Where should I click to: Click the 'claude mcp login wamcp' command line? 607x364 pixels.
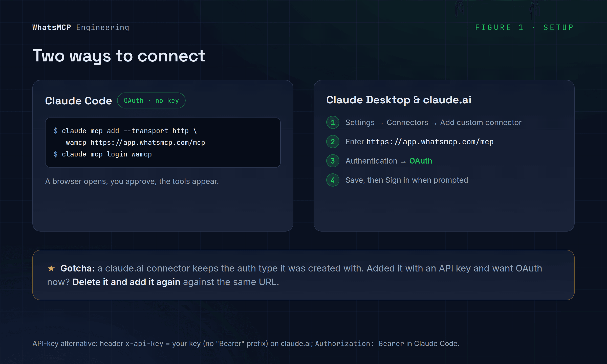[x=103, y=154]
